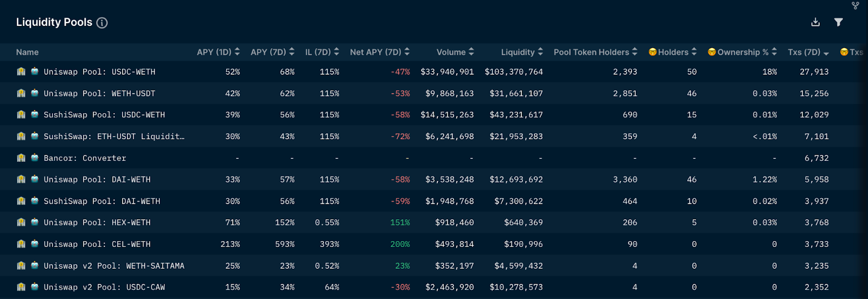This screenshot has width=868, height=299.
Task: Click the building icon beside Uniswap Pool: WETH-USDT
Action: point(21,93)
